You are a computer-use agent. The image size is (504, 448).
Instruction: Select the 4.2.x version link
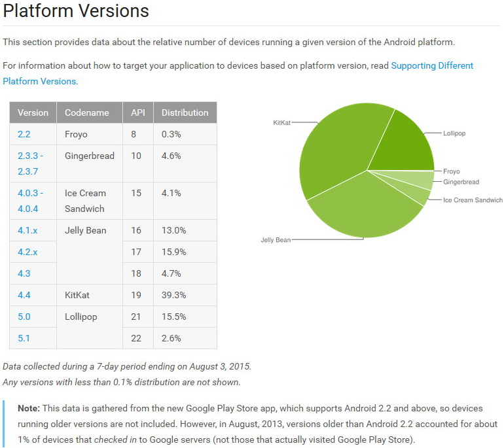tap(29, 252)
